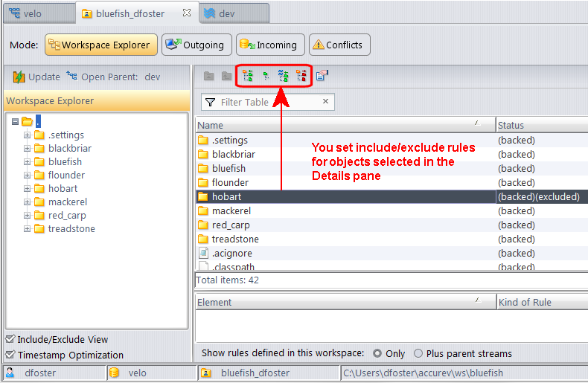
Task: Toggle the Timestamp Optimization checkbox
Action: [10, 355]
